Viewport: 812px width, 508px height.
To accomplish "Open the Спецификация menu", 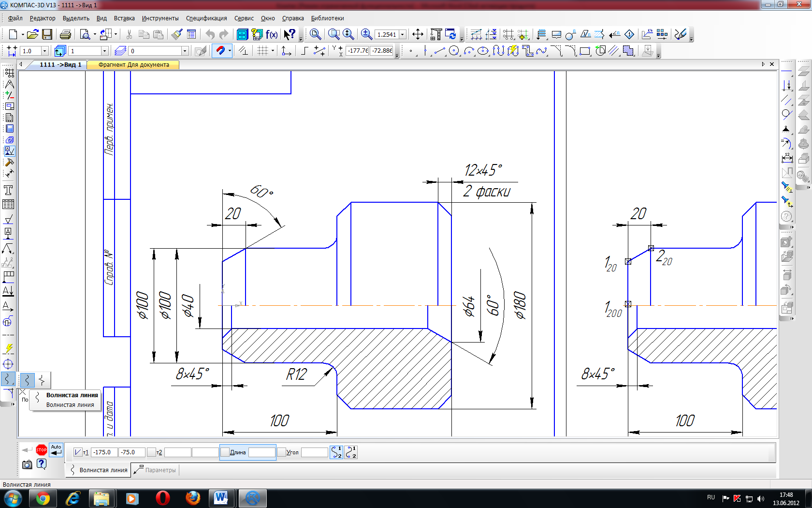I will pyautogui.click(x=206, y=18).
